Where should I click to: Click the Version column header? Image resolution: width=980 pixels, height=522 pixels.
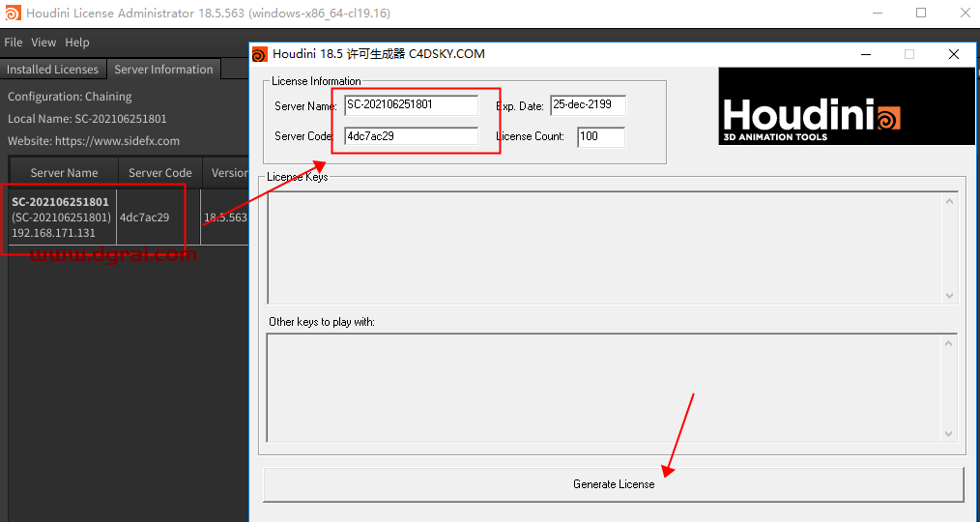[229, 173]
